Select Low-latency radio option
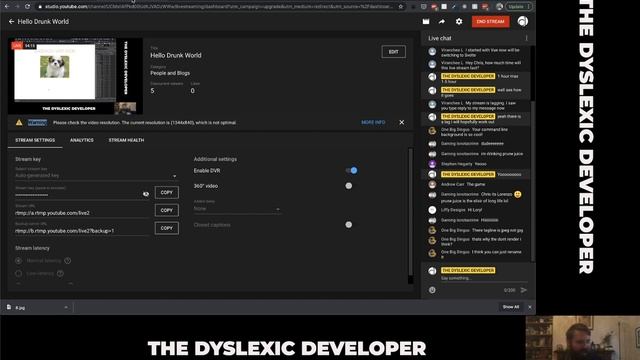 [19, 273]
